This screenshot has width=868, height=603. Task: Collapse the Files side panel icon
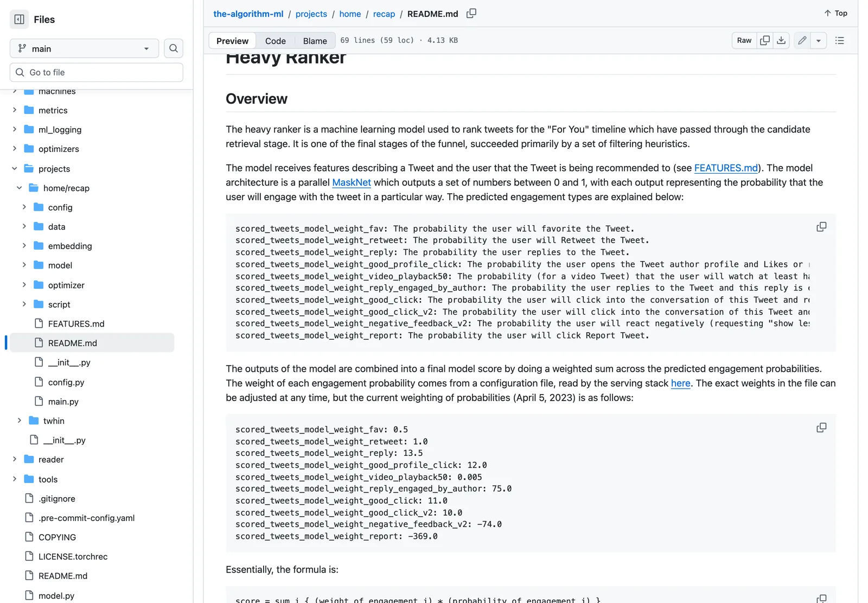[20, 20]
